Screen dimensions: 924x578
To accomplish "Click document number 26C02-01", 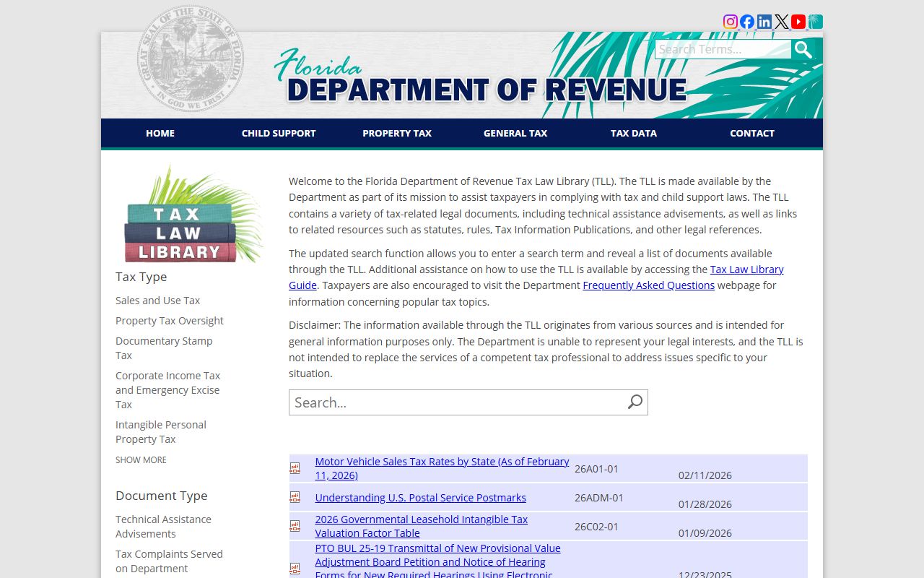I will (596, 527).
